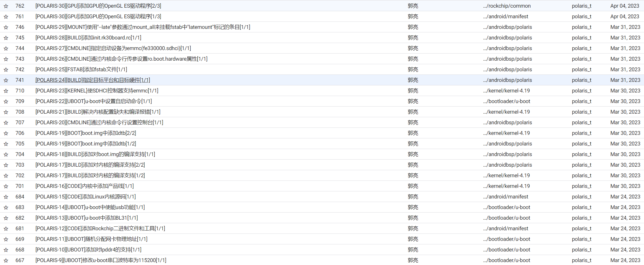This screenshot has height=265, width=644.
Task: Toggle the star icon for change 669
Action: [6, 239]
